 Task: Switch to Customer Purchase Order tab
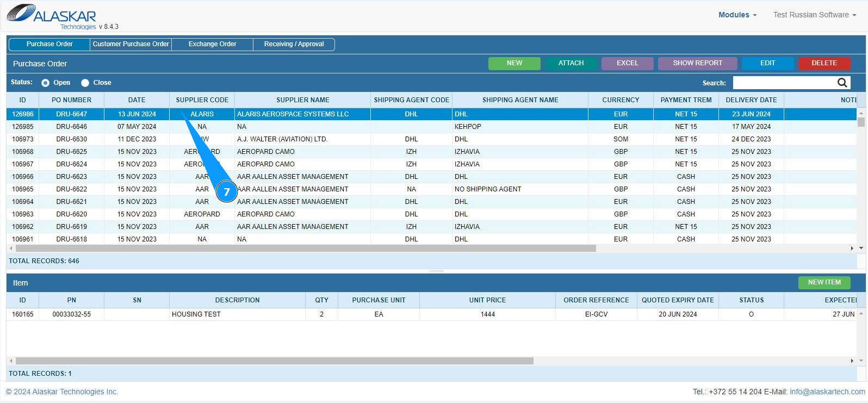(x=131, y=44)
